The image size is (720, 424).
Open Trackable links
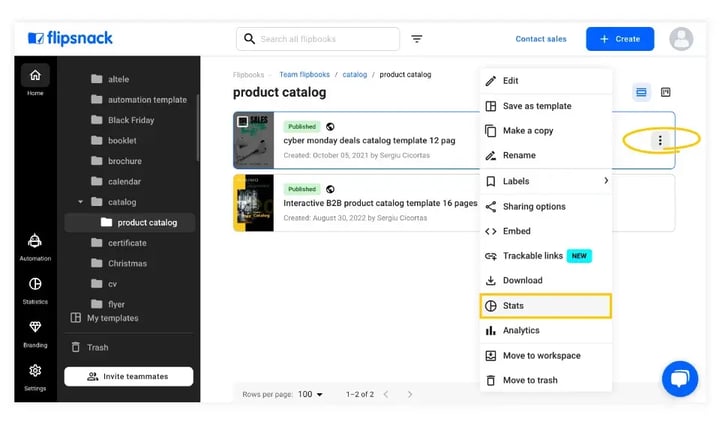click(546, 256)
